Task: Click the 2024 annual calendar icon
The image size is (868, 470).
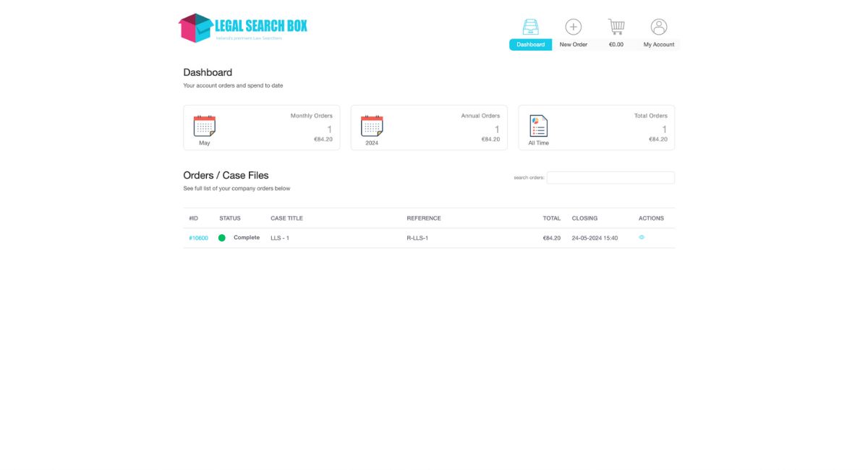Action: pos(372,126)
